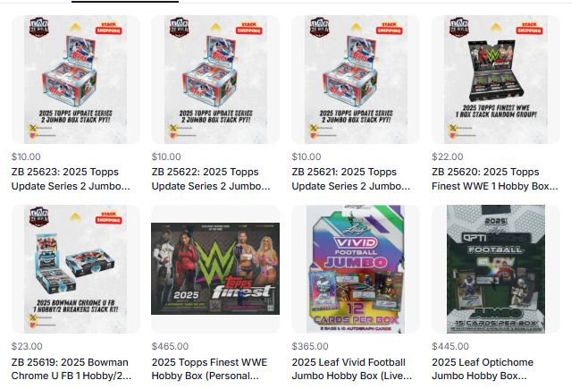
Task: Click the 2025 Topps Finest WWE Hobby Box title
Action: tap(209, 368)
